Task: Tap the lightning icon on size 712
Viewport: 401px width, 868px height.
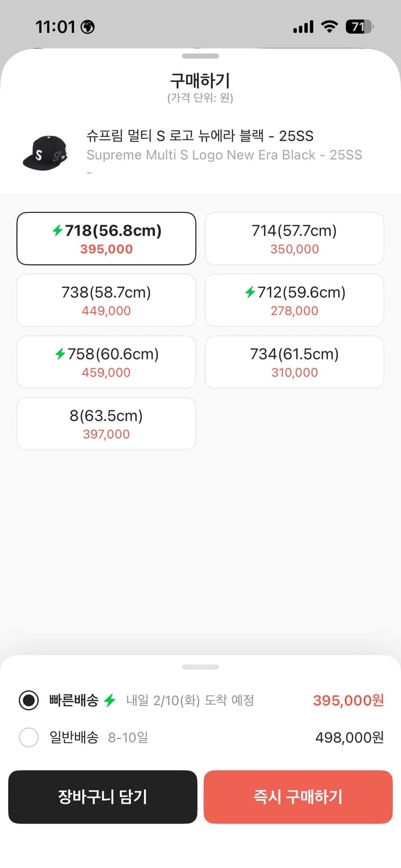Action: coord(250,293)
